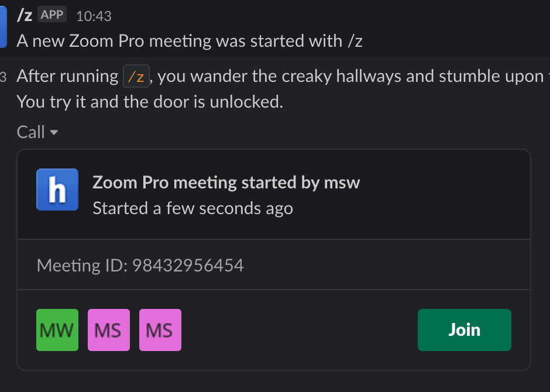Click the APP badge next to /z
The height and width of the screenshot is (392, 550).
click(52, 15)
